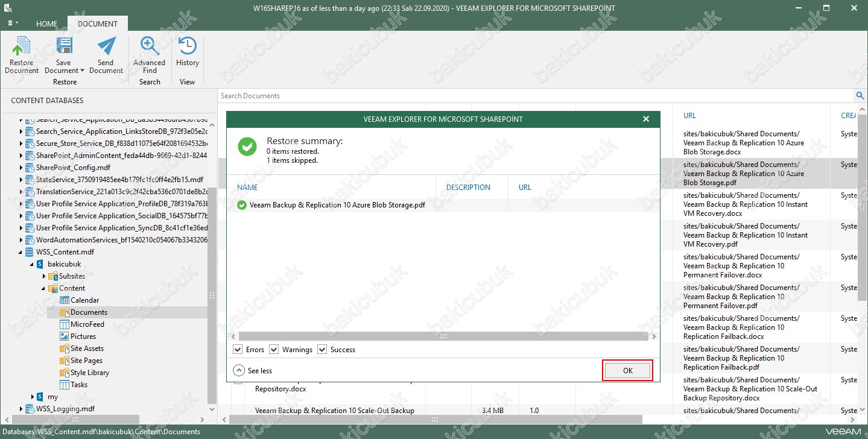Click the Send Document paper plane icon

pos(106,46)
